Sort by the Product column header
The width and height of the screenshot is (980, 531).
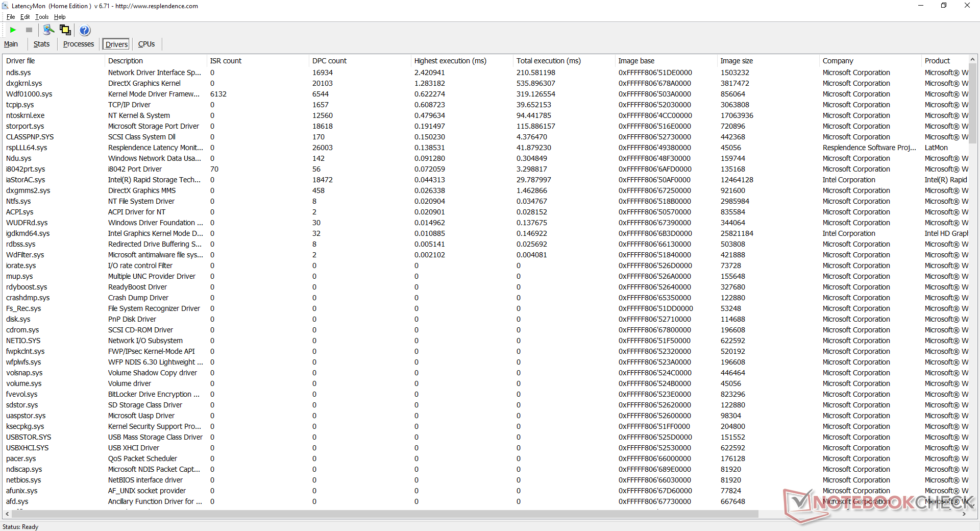pyautogui.click(x=944, y=61)
